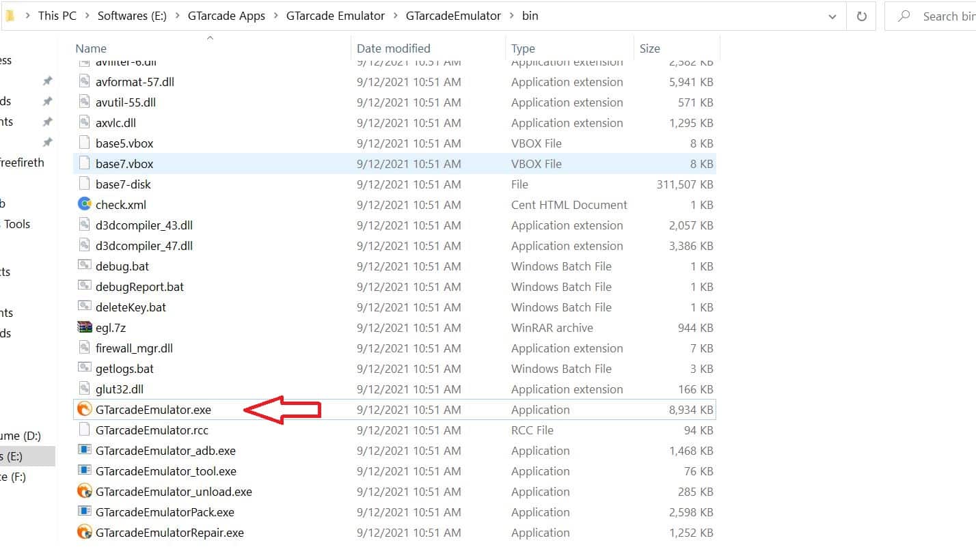The image size is (976, 560).
Task: Click the check.xml browser document icon
Action: 85,205
